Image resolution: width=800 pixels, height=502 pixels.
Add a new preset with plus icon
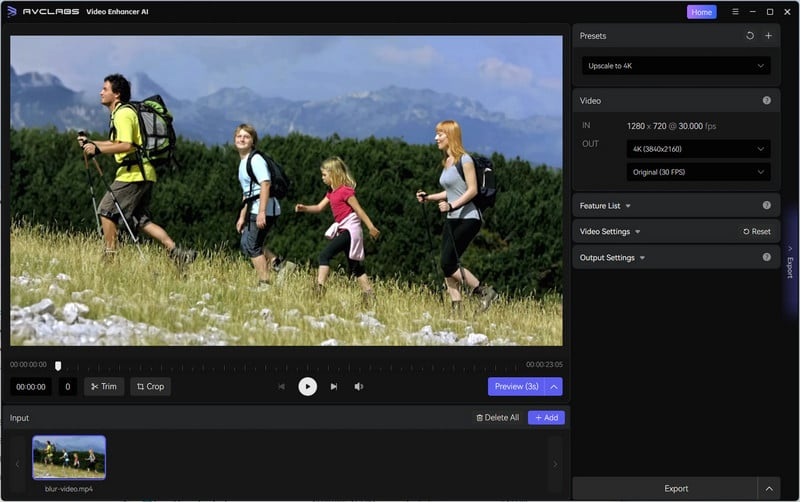tap(768, 36)
